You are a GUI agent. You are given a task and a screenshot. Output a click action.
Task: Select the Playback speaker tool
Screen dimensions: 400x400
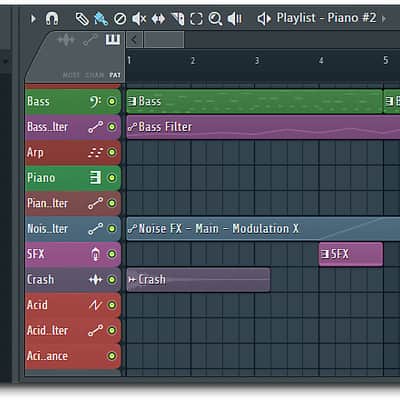235,19
